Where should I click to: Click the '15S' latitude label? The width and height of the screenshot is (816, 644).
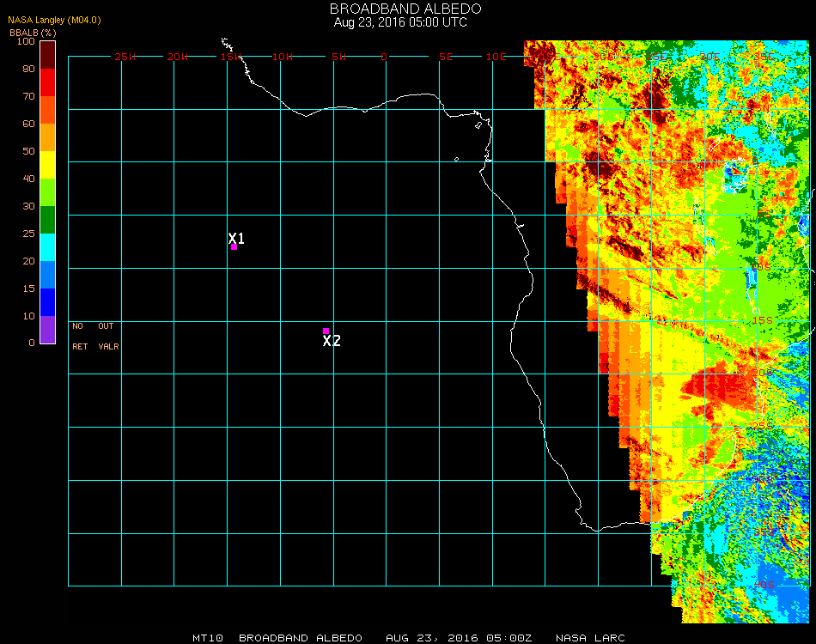tap(763, 320)
